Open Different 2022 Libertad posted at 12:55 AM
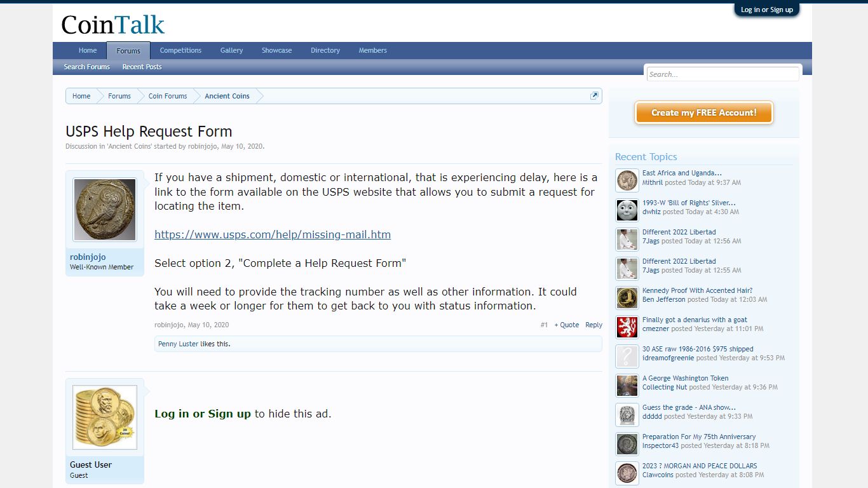The width and height of the screenshot is (868, 488). pos(679,261)
